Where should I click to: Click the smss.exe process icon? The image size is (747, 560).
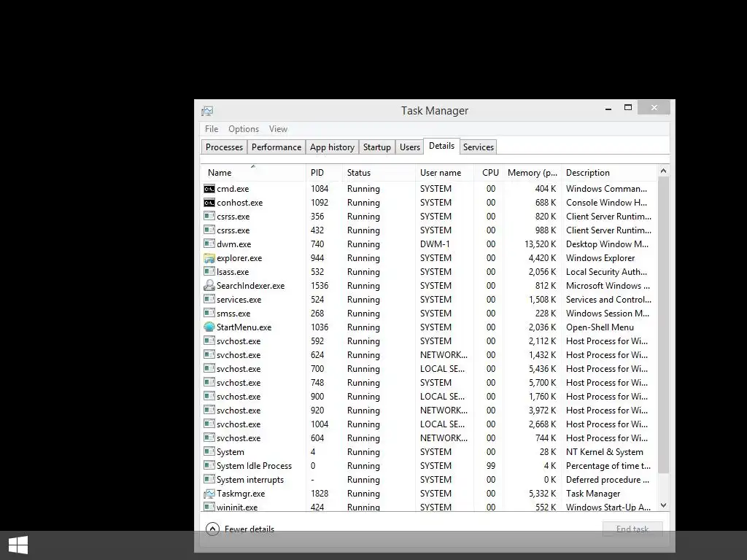209,313
